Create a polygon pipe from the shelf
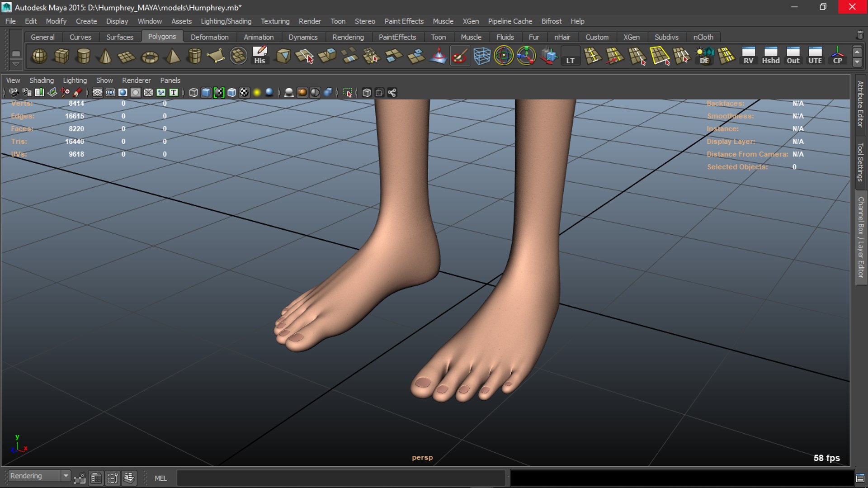This screenshot has height=488, width=868. [194, 56]
